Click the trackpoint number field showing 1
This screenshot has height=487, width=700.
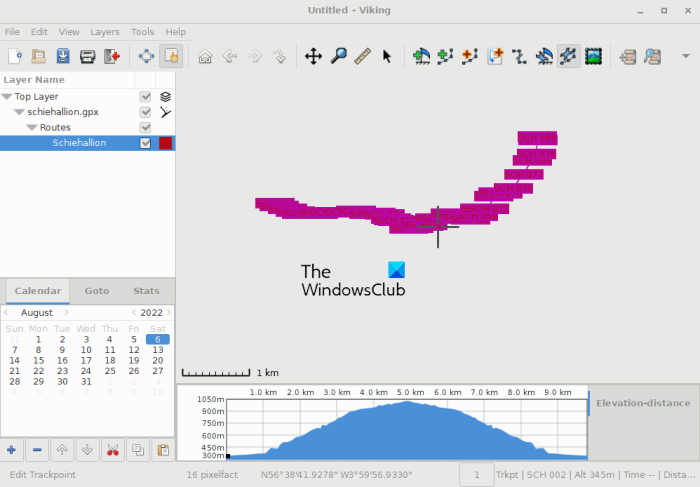point(476,475)
